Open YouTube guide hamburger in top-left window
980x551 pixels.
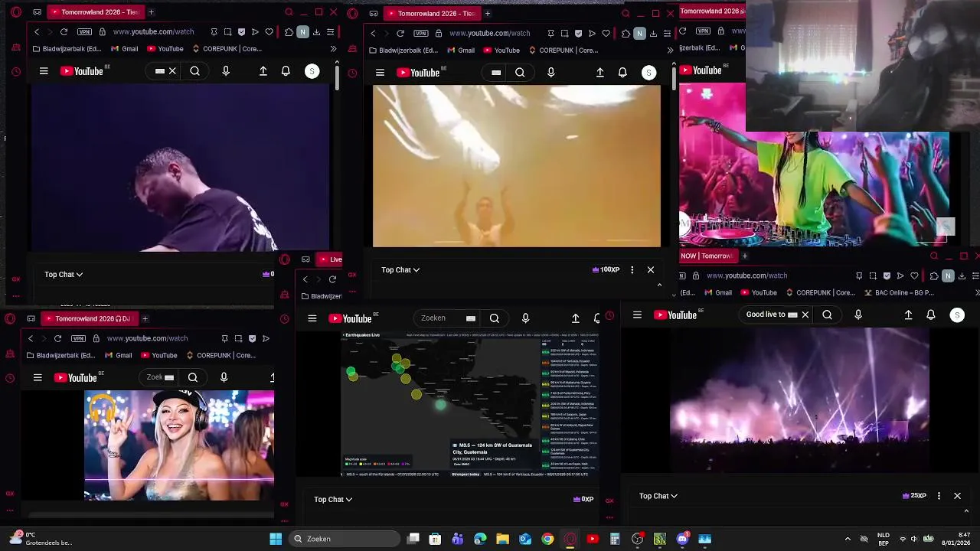pyautogui.click(x=44, y=71)
